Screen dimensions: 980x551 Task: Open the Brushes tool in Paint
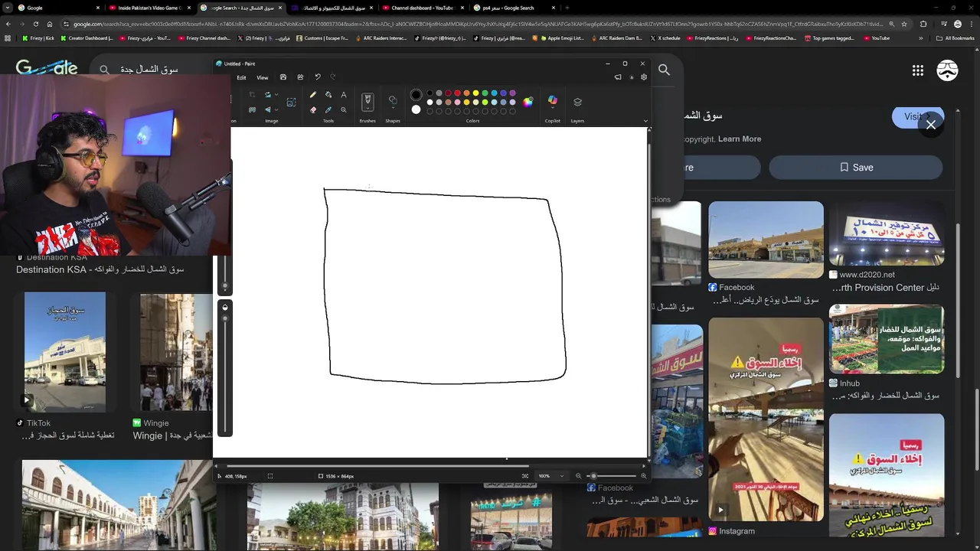click(367, 102)
